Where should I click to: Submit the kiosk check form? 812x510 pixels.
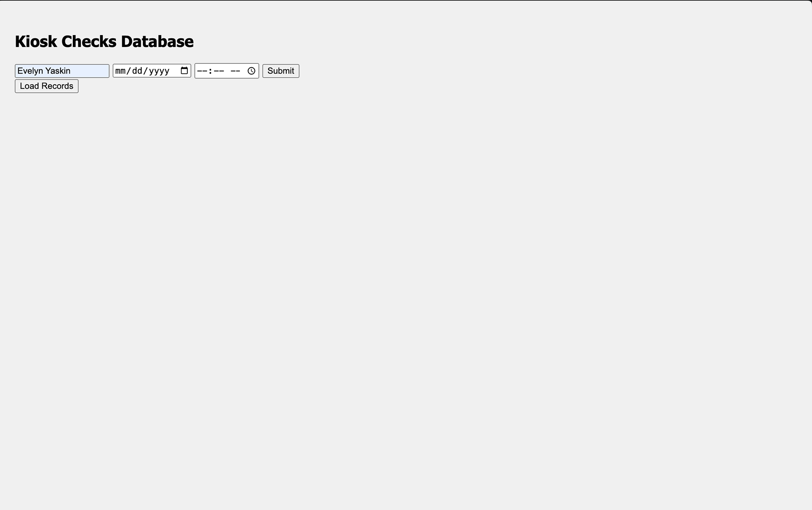point(281,71)
